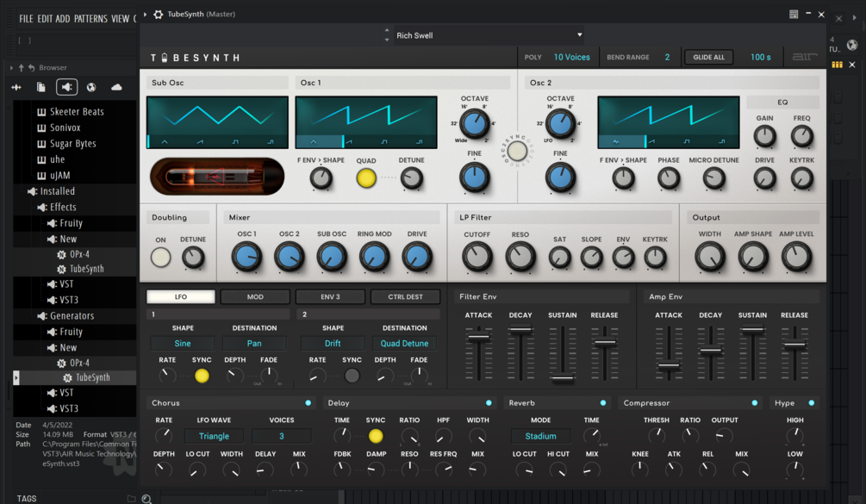866x504 pixels.
Task: Click the 100 s glide time
Action: (761, 58)
